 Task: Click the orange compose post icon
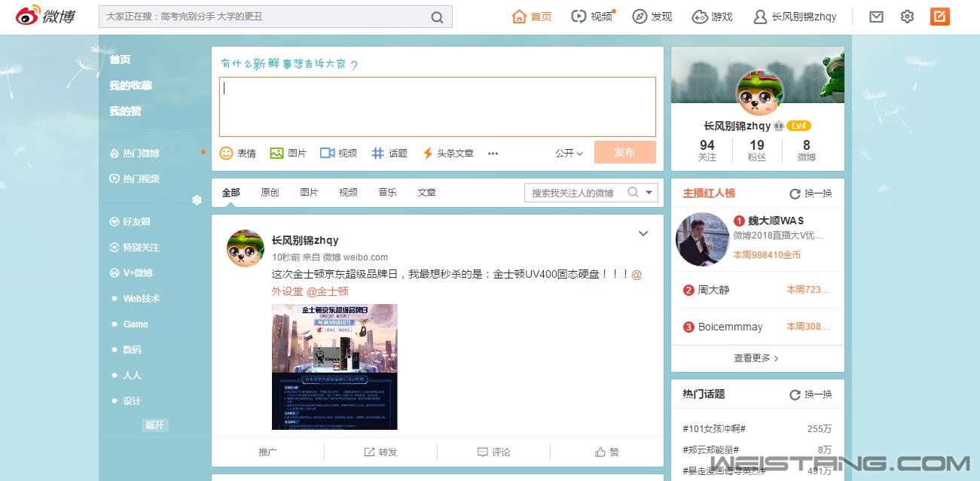pos(940,17)
